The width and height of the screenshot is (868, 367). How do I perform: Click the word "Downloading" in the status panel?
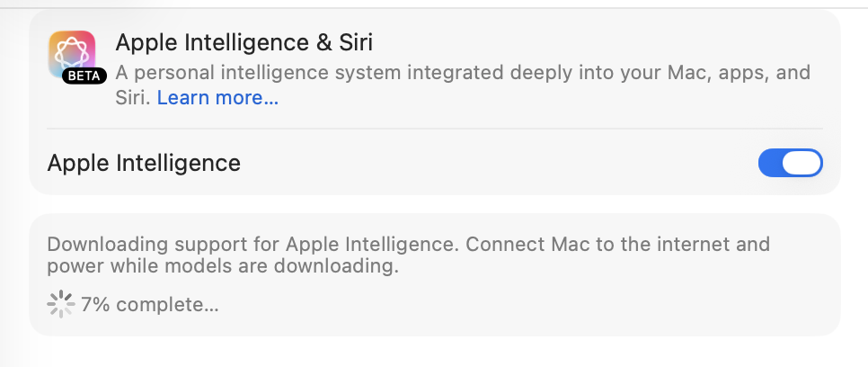[97, 244]
